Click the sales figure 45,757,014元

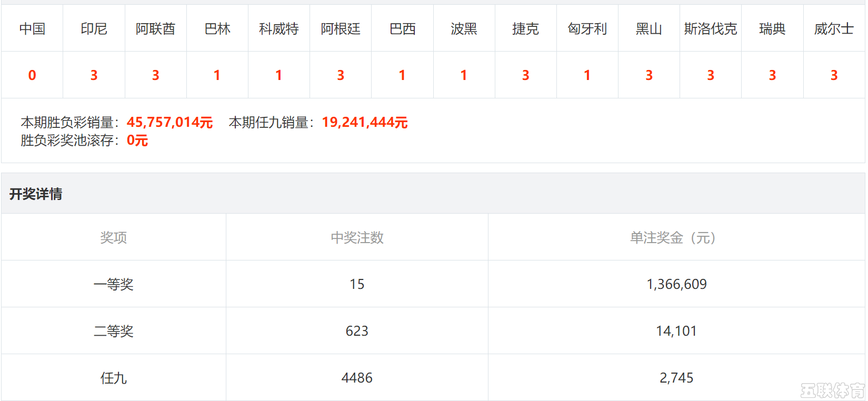[x=169, y=122]
